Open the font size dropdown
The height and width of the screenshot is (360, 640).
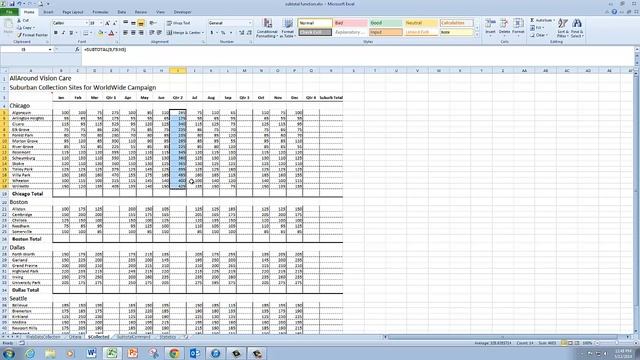(x=101, y=23)
